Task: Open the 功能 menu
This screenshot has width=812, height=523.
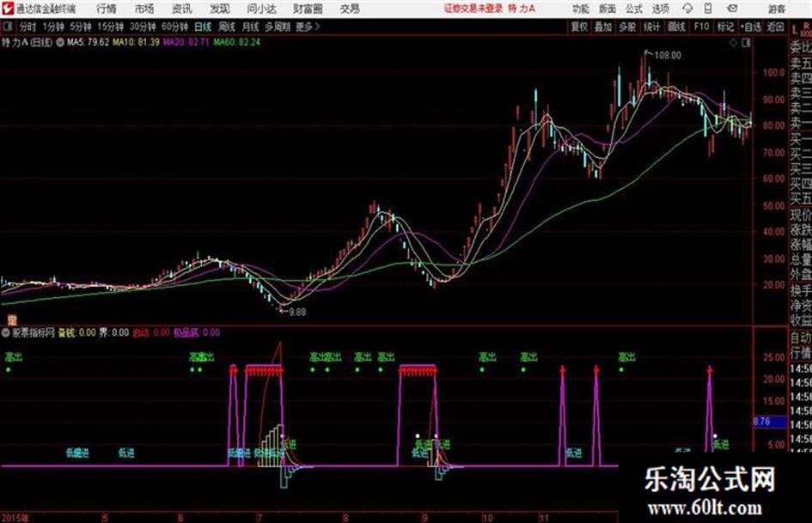Action: pos(581,9)
